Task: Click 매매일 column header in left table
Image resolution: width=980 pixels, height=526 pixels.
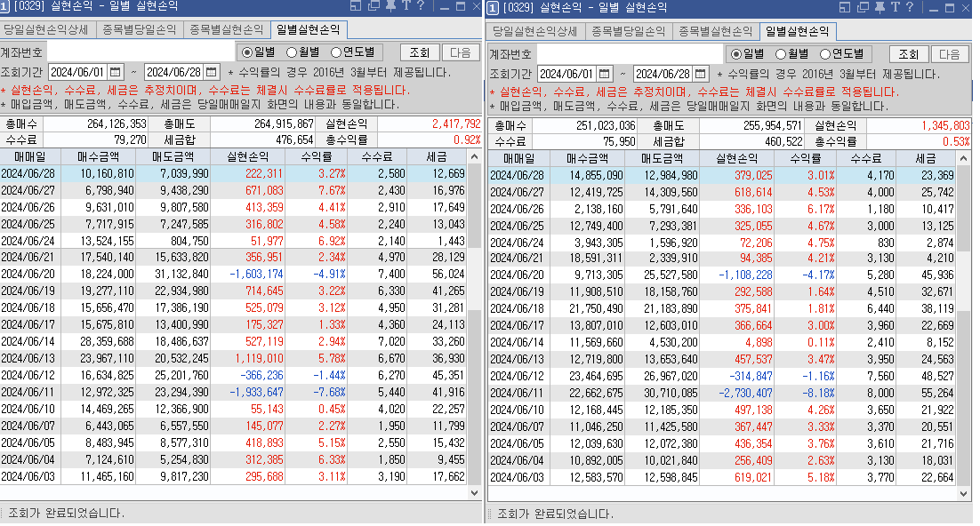Action: [x=30, y=156]
